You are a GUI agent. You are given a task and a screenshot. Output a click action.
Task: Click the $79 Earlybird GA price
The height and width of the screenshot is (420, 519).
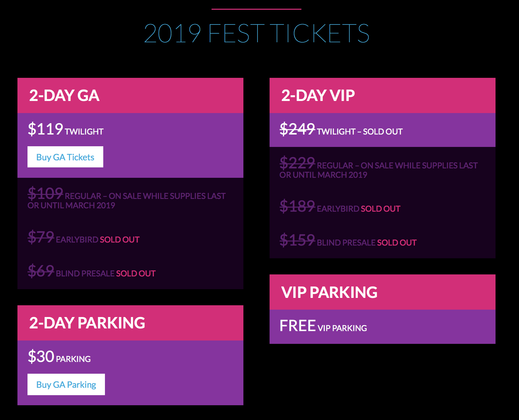[83, 237]
